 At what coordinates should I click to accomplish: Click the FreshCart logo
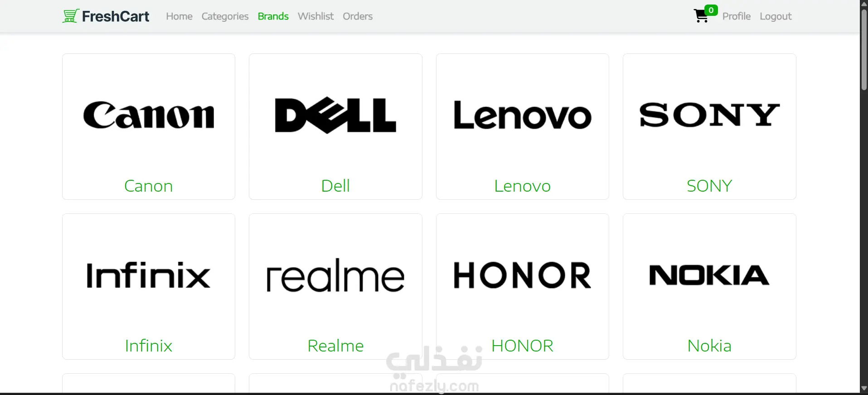click(106, 16)
